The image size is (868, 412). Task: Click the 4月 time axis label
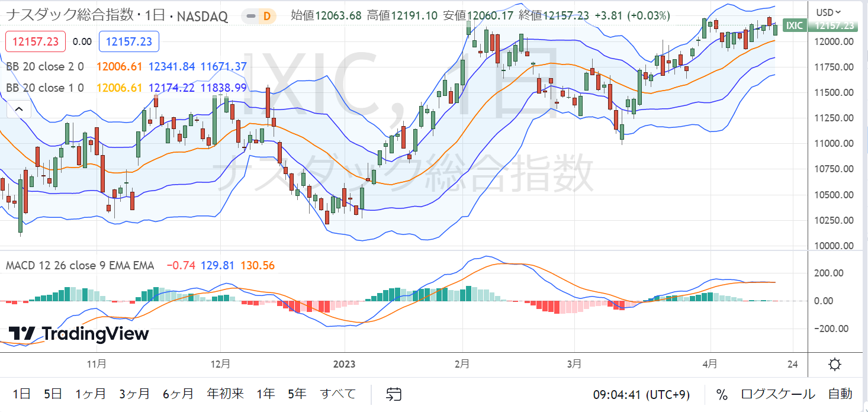(x=710, y=363)
